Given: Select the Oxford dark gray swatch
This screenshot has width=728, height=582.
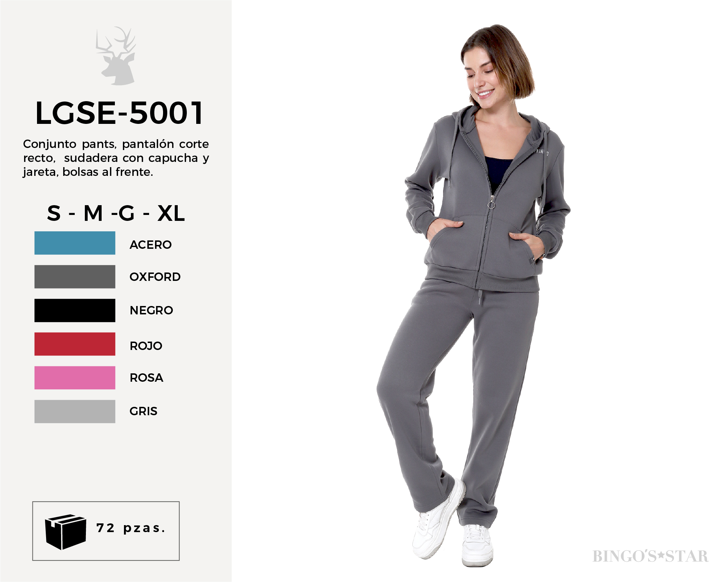Looking at the screenshot, I should [x=75, y=277].
